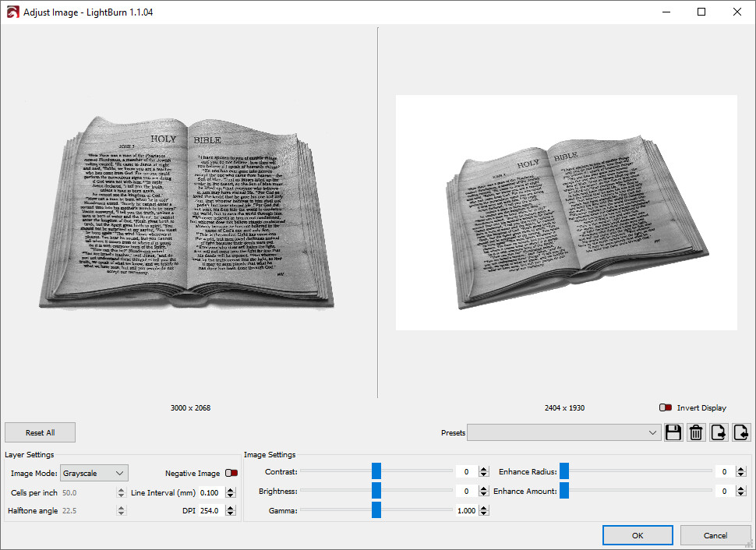Click the Enhance Amount slider handle
Screen dimensions: 756x550
564,491
